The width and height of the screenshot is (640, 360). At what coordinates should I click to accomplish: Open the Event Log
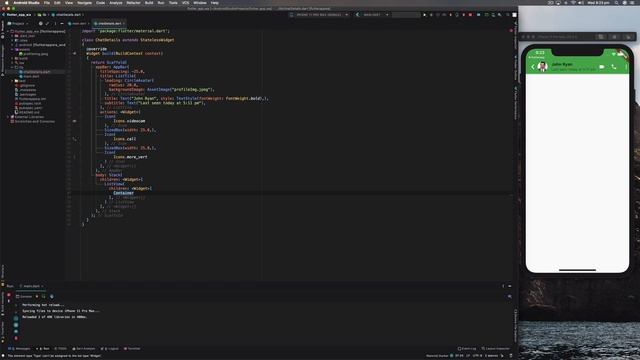[x=467, y=349]
